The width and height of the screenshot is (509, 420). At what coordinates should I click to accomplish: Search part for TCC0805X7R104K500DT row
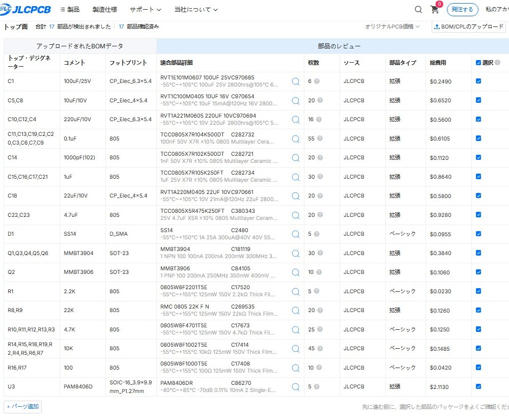tap(295, 139)
